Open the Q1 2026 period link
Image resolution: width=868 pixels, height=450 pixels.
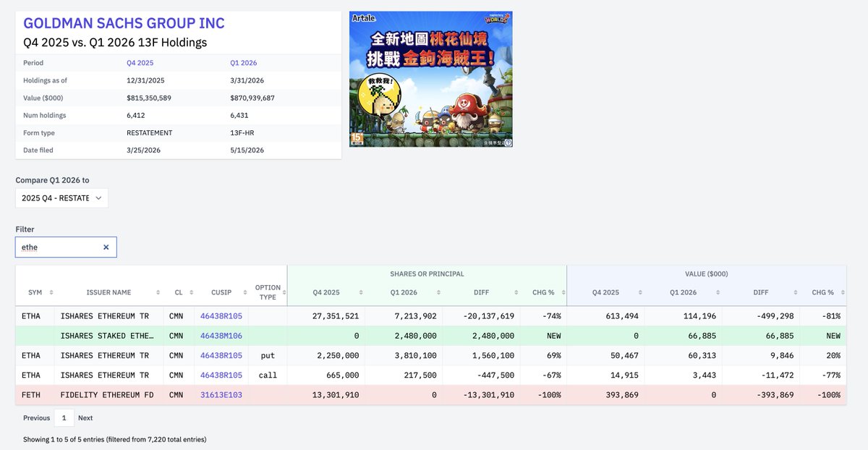coord(243,63)
